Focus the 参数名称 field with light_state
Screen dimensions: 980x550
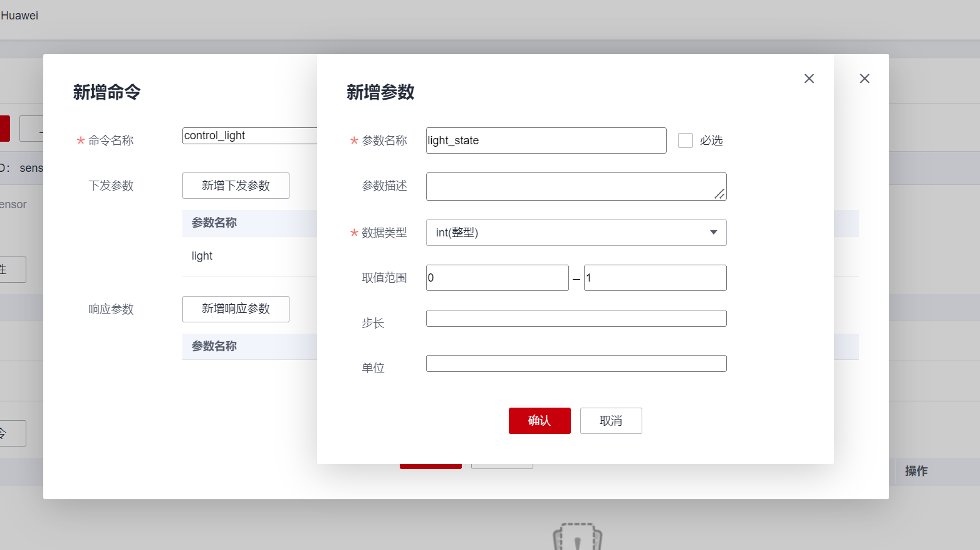pos(546,140)
